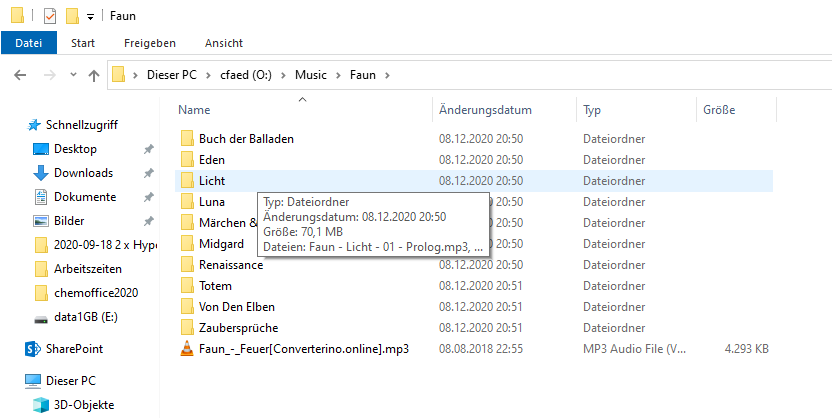The width and height of the screenshot is (832, 418).
Task: Open Downloads in Schnellzugriff sidebar
Action: pyautogui.click(x=83, y=173)
